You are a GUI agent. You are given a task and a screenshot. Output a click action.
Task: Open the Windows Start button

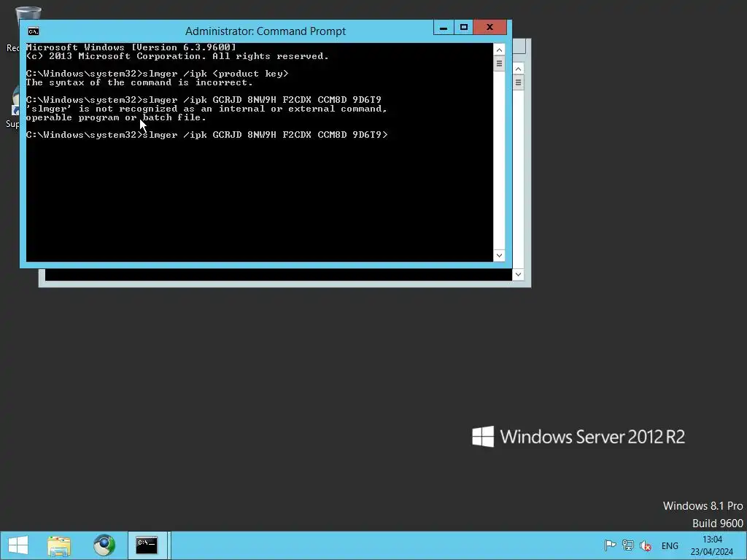[x=18, y=545]
